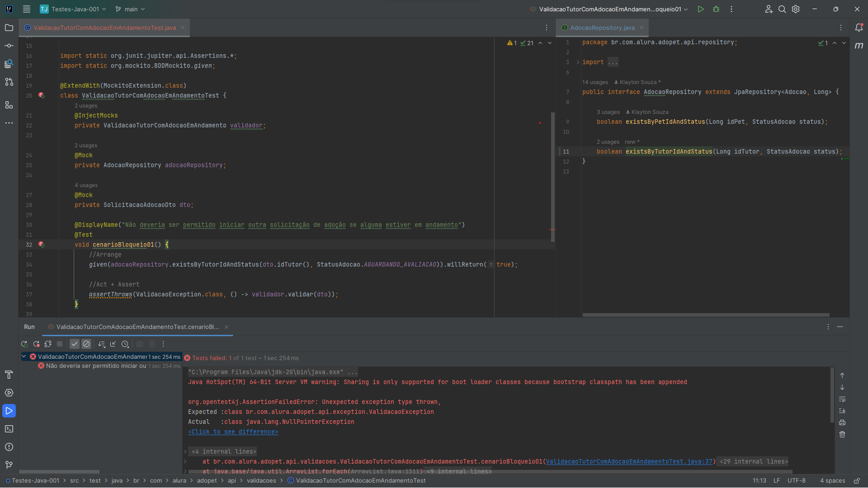Collapse the ValidacaoTutorComAdocaoEmAndamento test node
This screenshot has width=868, height=488.
click(24, 357)
